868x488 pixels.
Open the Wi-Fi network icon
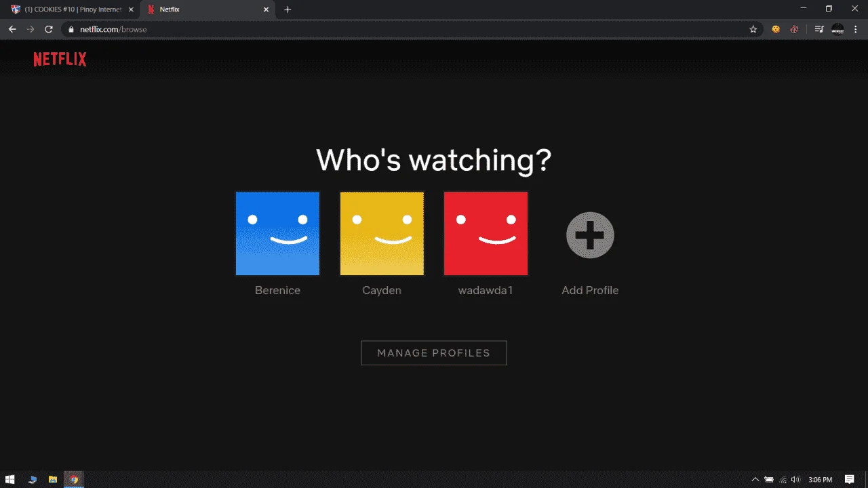(x=783, y=480)
